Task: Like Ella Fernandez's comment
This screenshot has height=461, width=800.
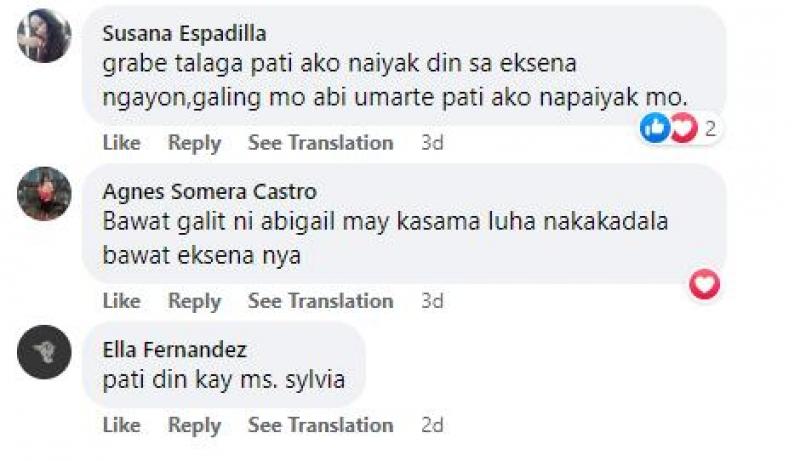Action: click(121, 425)
